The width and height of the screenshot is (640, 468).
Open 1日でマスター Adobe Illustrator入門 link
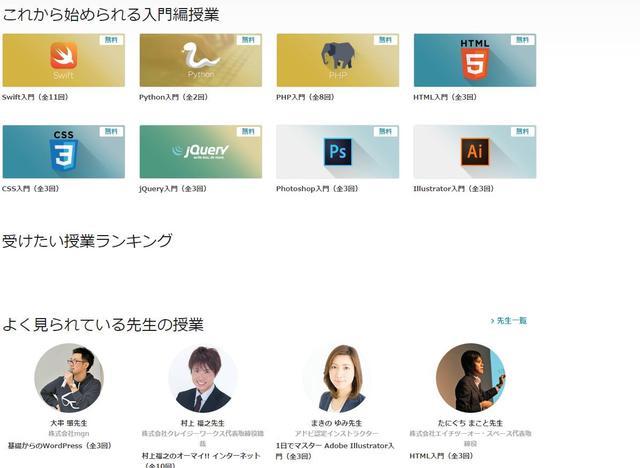click(x=335, y=451)
